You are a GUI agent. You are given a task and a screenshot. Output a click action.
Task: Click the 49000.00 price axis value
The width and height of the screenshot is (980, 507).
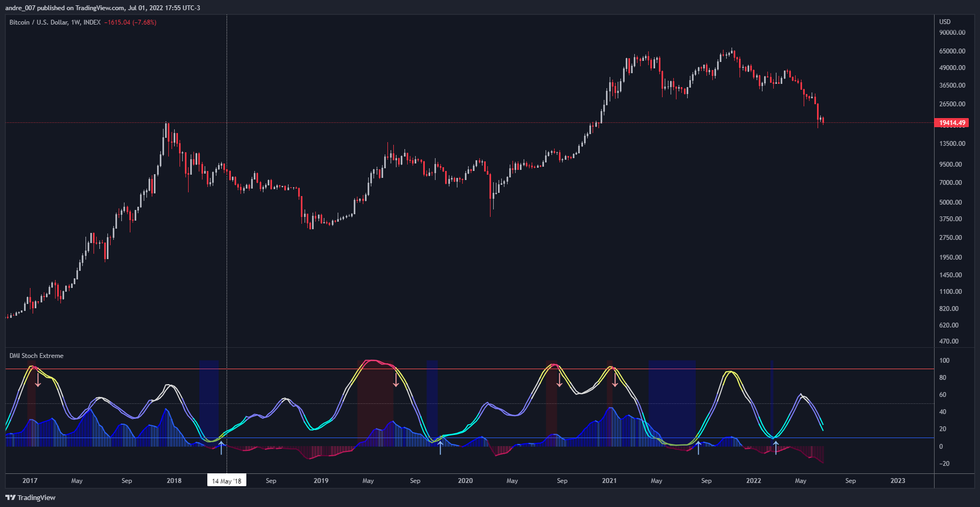(952, 68)
